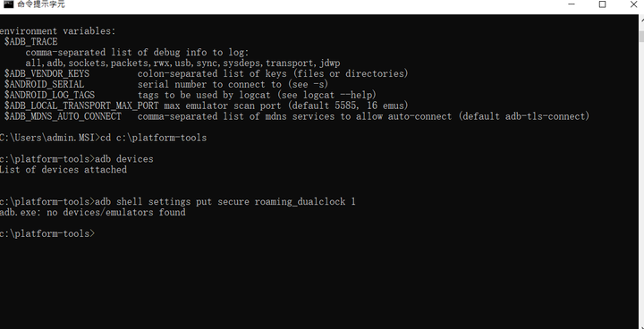Click the vertical scrollbar thumb
This screenshot has height=329, width=644.
(641, 36)
